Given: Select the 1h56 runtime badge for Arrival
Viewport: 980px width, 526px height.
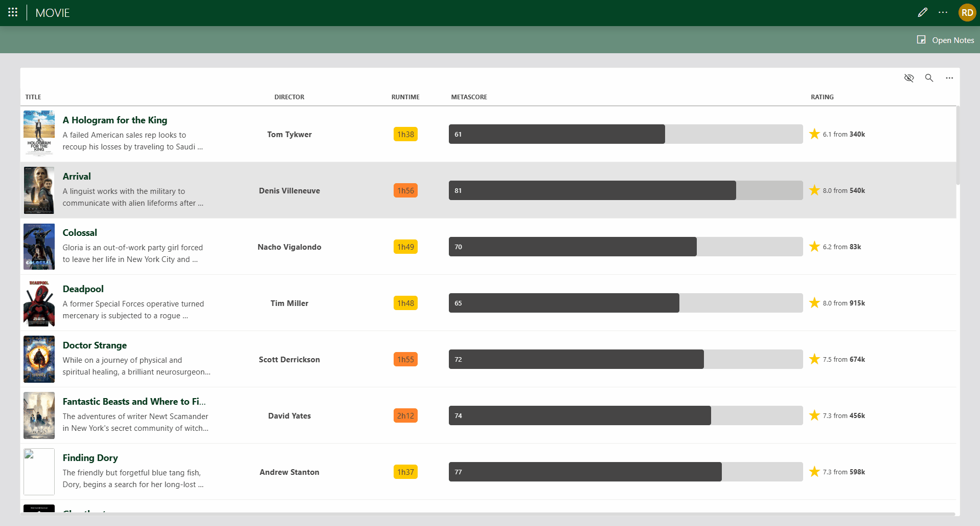Looking at the screenshot, I should [x=405, y=190].
